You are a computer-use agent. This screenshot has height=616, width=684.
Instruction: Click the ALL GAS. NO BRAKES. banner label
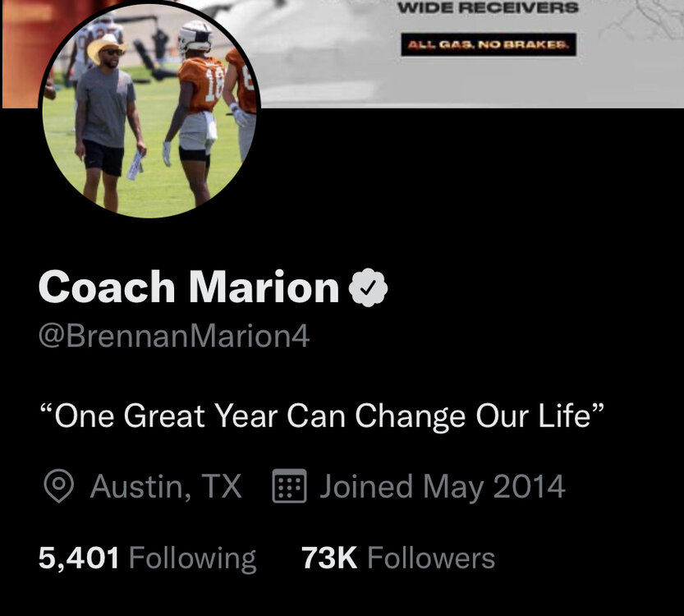(489, 44)
